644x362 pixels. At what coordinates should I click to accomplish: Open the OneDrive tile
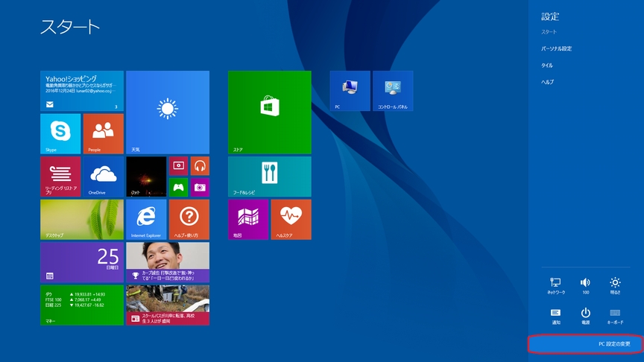point(104,177)
